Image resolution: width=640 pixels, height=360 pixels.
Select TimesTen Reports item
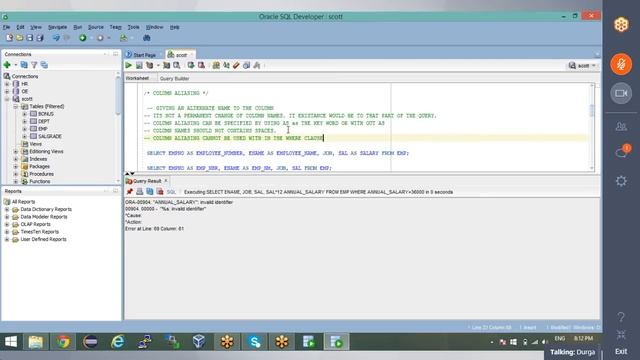click(x=40, y=232)
